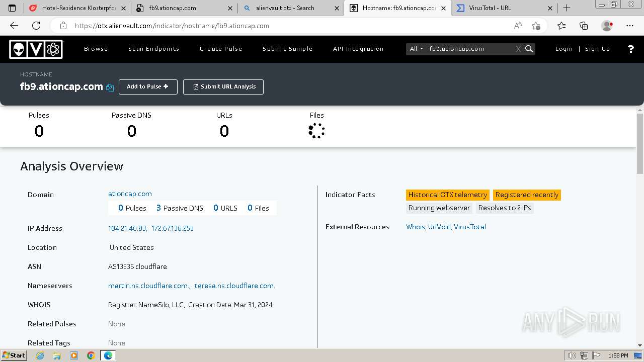Click Sign Up link

(x=597, y=49)
